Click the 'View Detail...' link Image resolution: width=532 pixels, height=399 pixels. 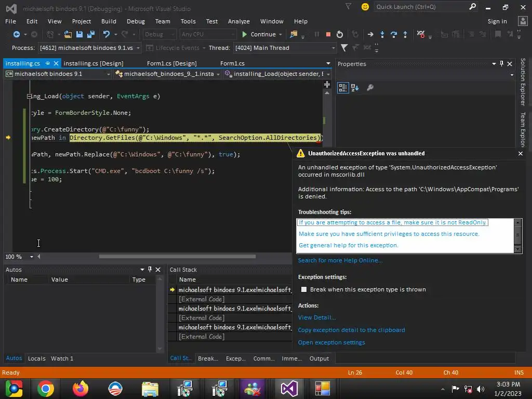point(317,317)
